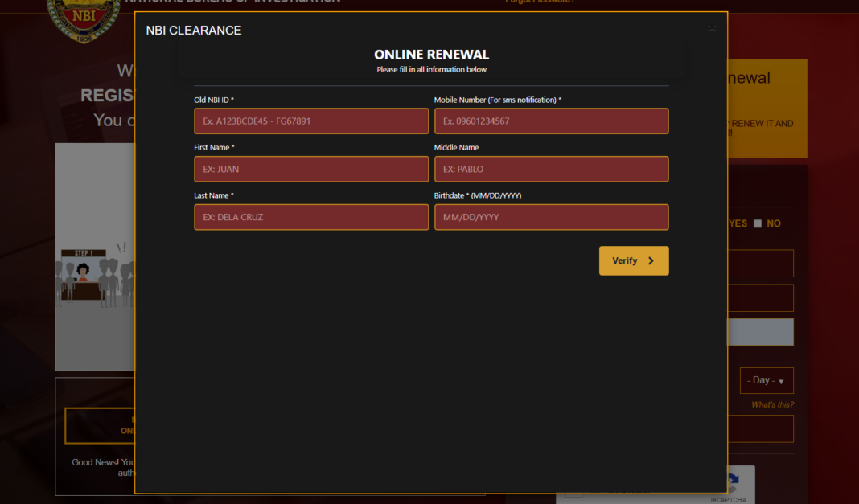Image resolution: width=859 pixels, height=504 pixels.
Task: Check the reCAPTCHA verification box
Action: [573, 491]
